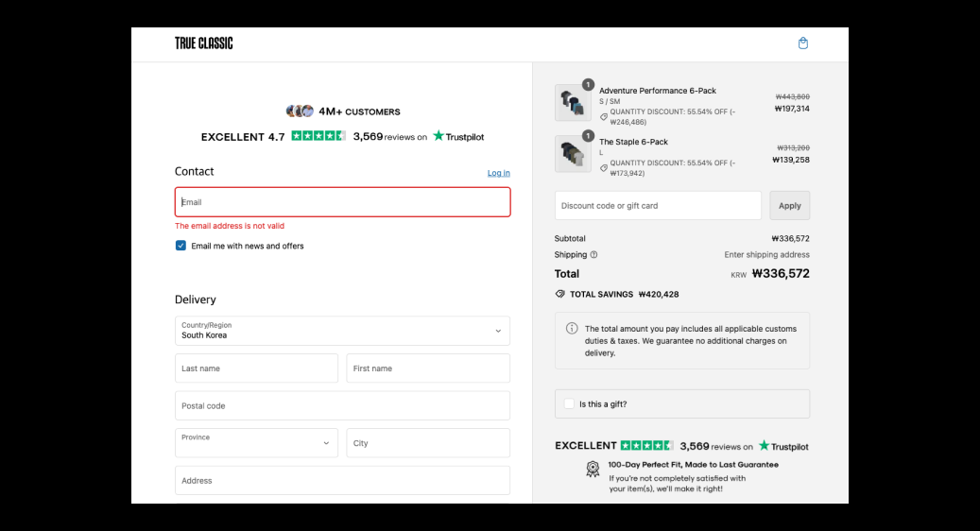Click the True Classic logo
Screen dimensions: 980x531
pos(204,43)
